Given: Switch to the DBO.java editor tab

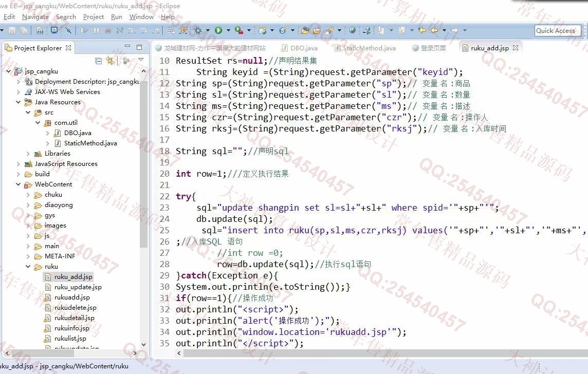Looking at the screenshot, I should click(300, 48).
